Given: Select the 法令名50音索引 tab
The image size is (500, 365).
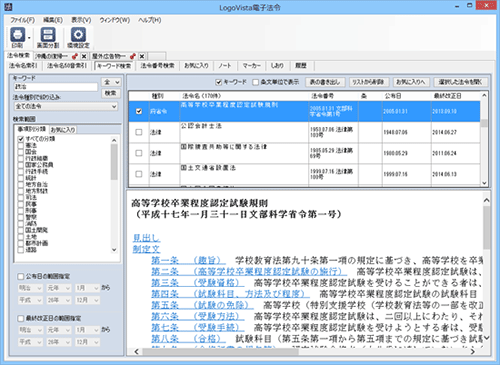Looking at the screenshot, I should click(x=67, y=66).
